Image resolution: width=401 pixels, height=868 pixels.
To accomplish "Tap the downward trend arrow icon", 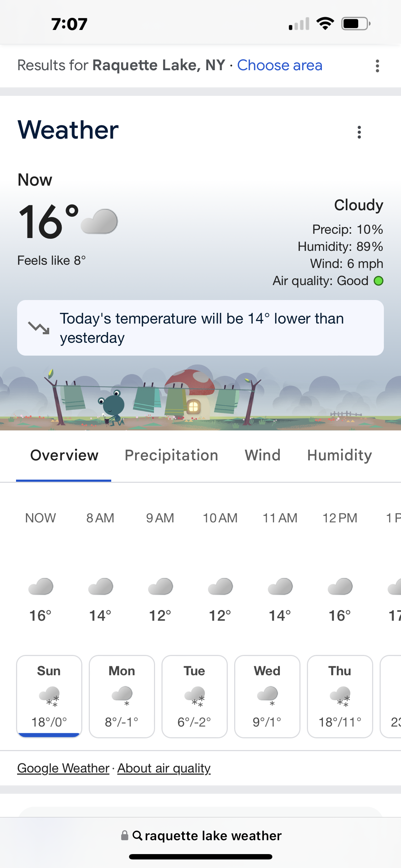I will (x=38, y=328).
